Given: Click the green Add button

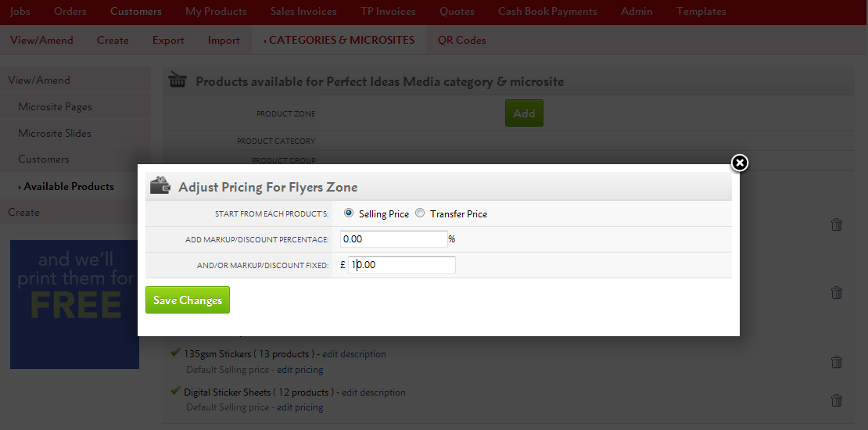Looking at the screenshot, I should click(524, 113).
